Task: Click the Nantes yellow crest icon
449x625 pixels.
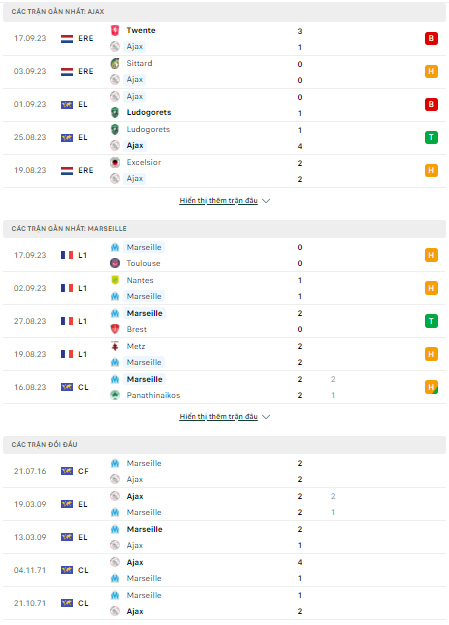Action: click(115, 280)
